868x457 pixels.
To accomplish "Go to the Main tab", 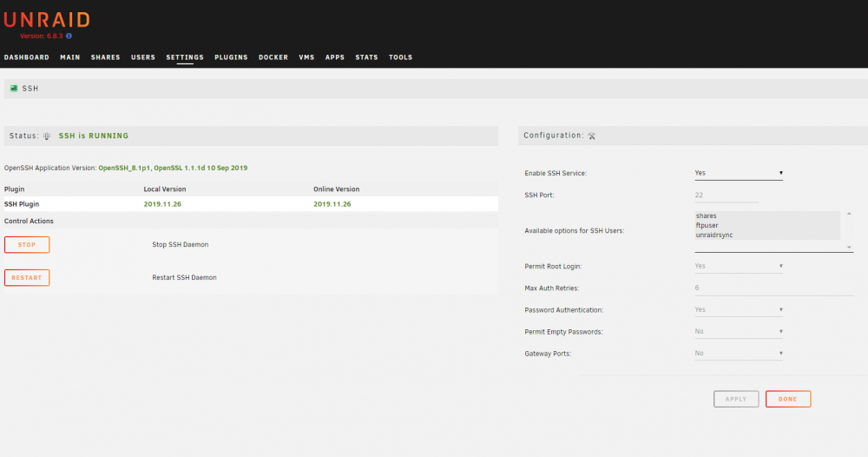I will pos(69,57).
